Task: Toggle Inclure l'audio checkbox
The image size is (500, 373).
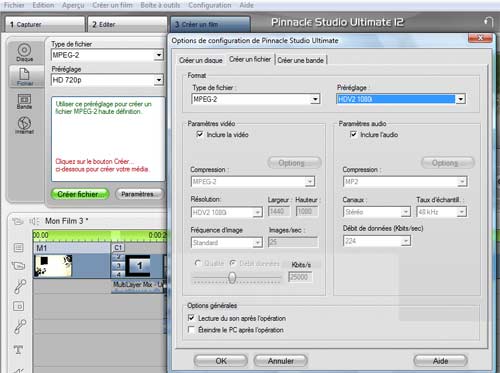Action: tap(353, 134)
